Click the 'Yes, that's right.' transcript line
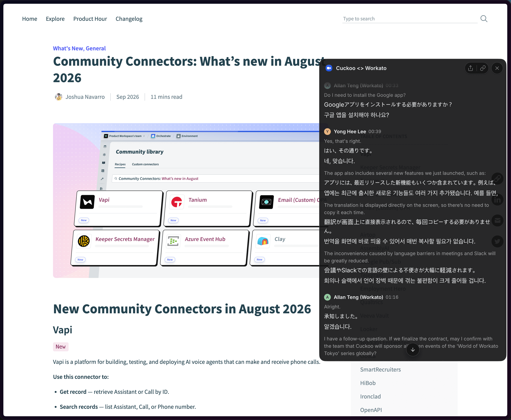 point(342,141)
